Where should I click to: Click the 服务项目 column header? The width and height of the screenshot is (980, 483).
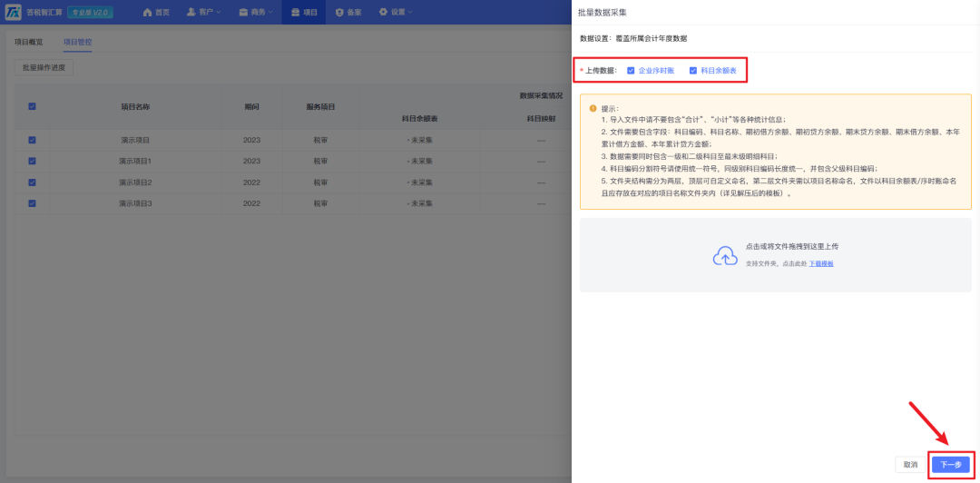point(320,106)
